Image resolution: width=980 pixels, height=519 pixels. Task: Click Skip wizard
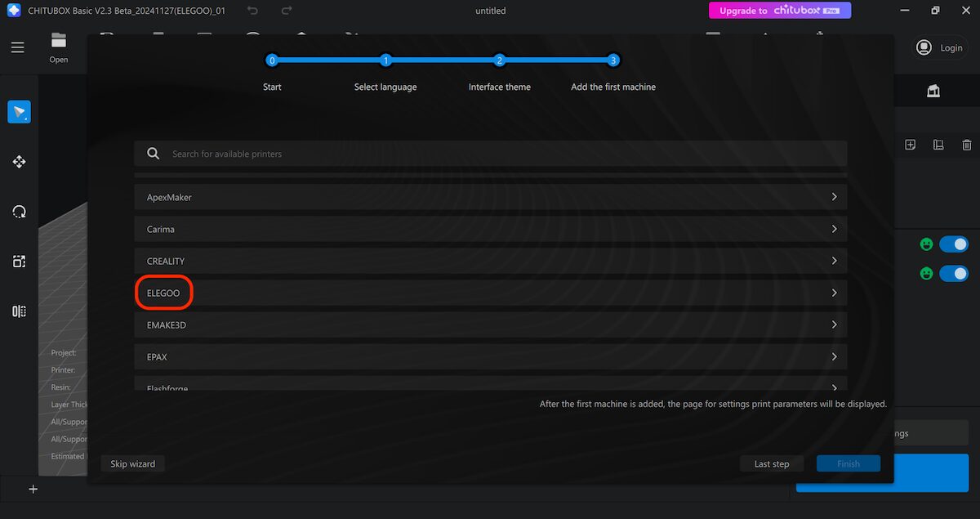tap(133, 463)
